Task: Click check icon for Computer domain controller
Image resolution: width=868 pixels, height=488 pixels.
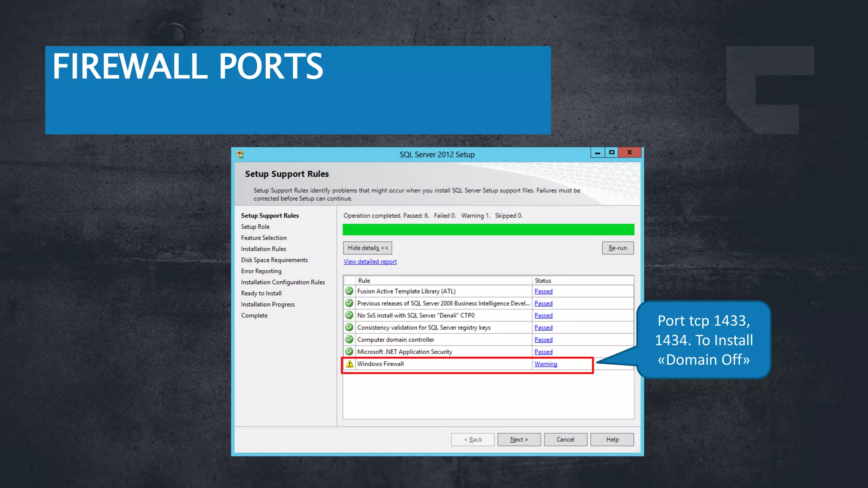Action: click(x=349, y=339)
